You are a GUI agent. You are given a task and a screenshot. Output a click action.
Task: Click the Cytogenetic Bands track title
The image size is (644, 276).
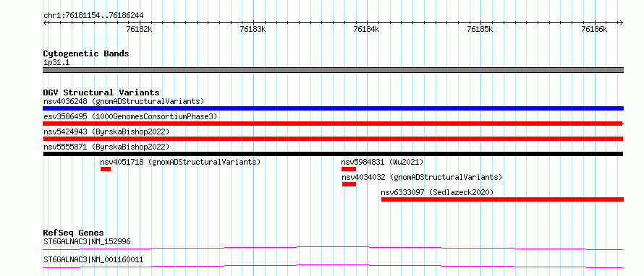coord(86,53)
